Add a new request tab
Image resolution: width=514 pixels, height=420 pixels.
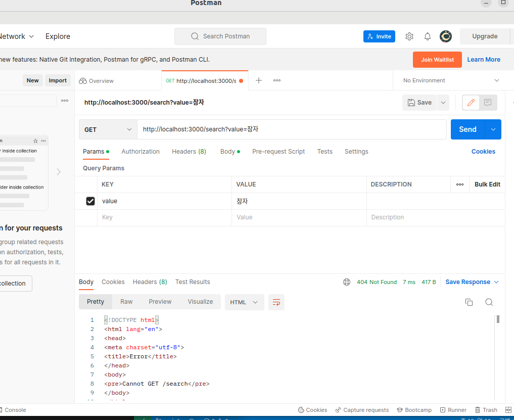click(259, 80)
